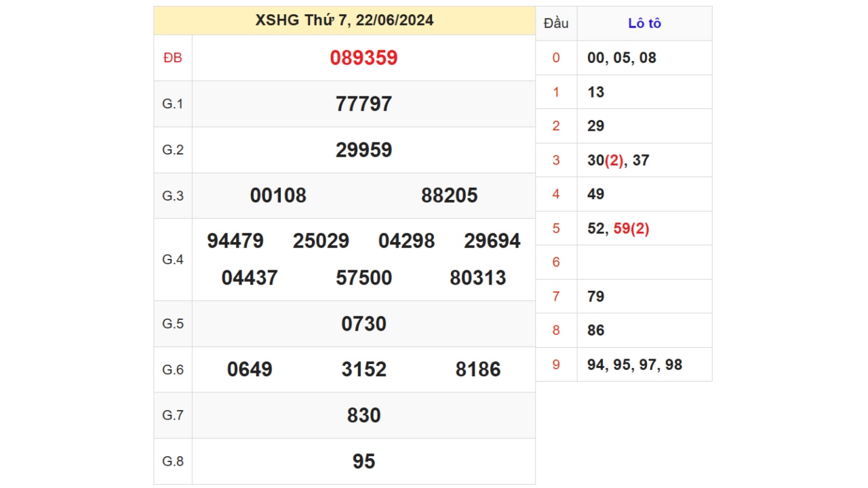Select lô tô values 52, 59(2)
868x488 pixels.
click(618, 229)
